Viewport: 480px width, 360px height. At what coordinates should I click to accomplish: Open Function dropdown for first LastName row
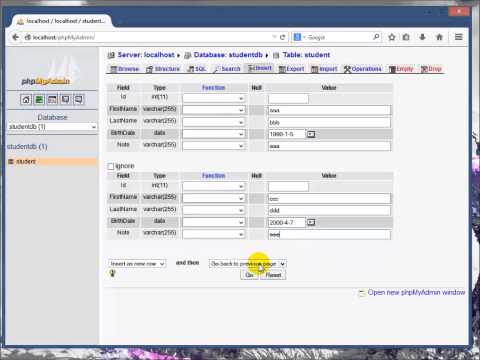214,122
